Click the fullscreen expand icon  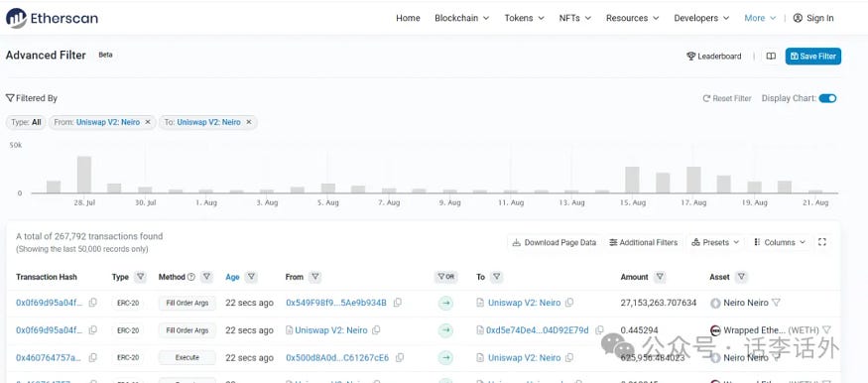pos(822,242)
